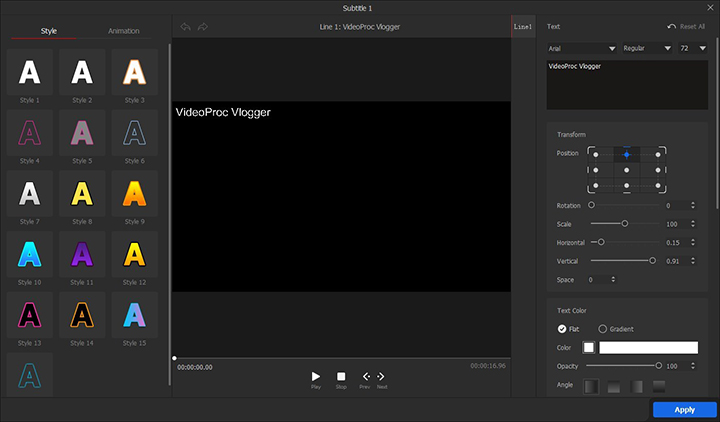Click the Scale value stepper arrows
Image resolution: width=720 pixels, height=422 pixels.
[693, 224]
